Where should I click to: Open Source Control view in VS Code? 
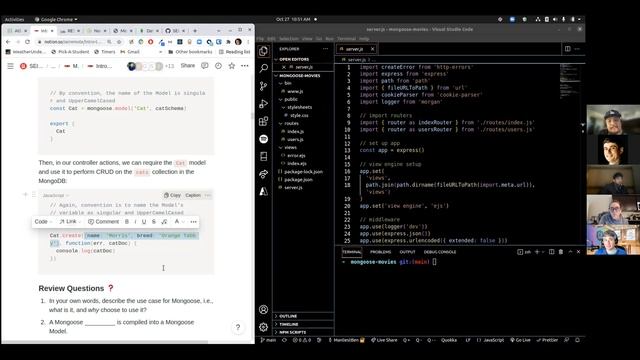pos(264,86)
